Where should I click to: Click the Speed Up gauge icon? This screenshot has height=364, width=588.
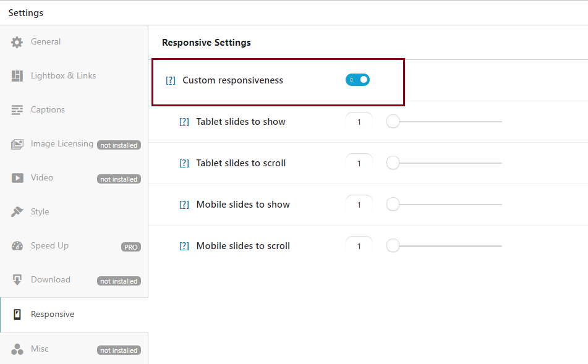coord(17,246)
